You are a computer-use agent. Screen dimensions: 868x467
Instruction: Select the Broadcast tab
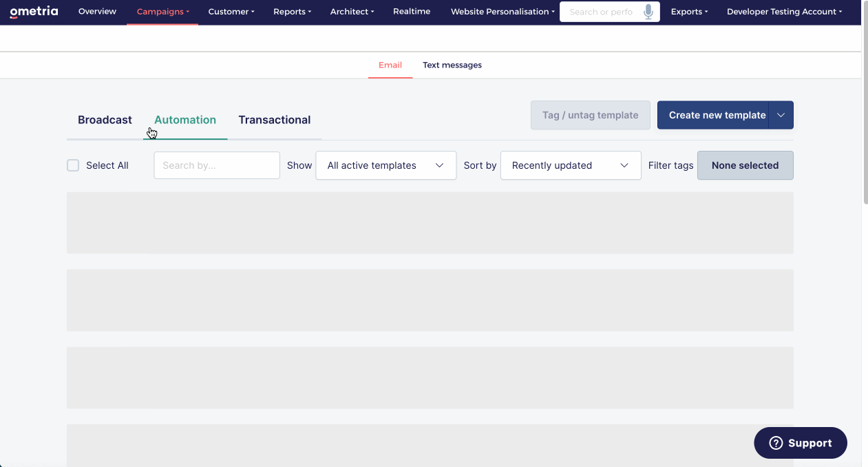pyautogui.click(x=105, y=120)
